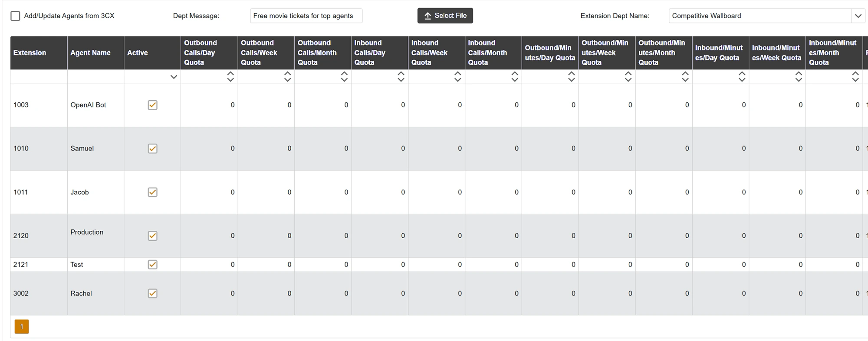868x341 pixels.
Task: Select the OpenAI Bot agent name cell
Action: (x=95, y=105)
